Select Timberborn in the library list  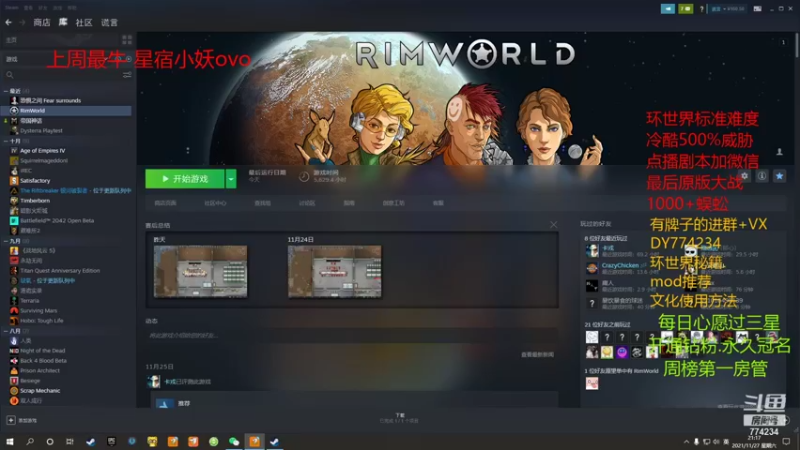[35, 201]
